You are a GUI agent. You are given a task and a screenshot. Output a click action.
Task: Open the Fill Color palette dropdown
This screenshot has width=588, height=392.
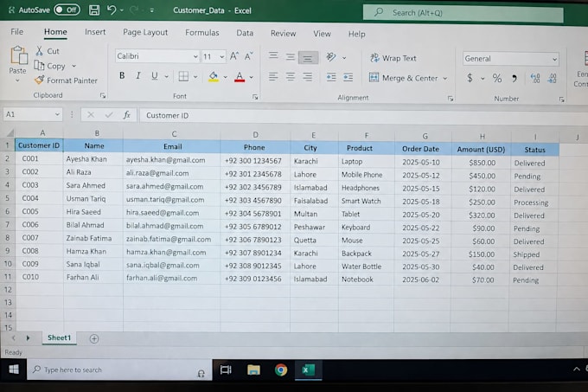pyautogui.click(x=226, y=77)
